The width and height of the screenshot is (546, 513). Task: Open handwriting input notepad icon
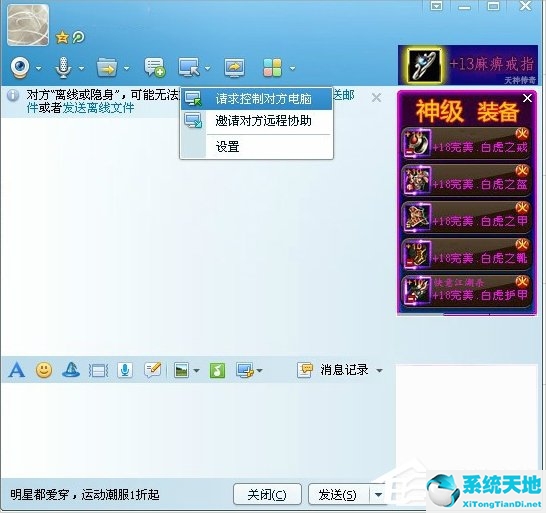coord(153,370)
